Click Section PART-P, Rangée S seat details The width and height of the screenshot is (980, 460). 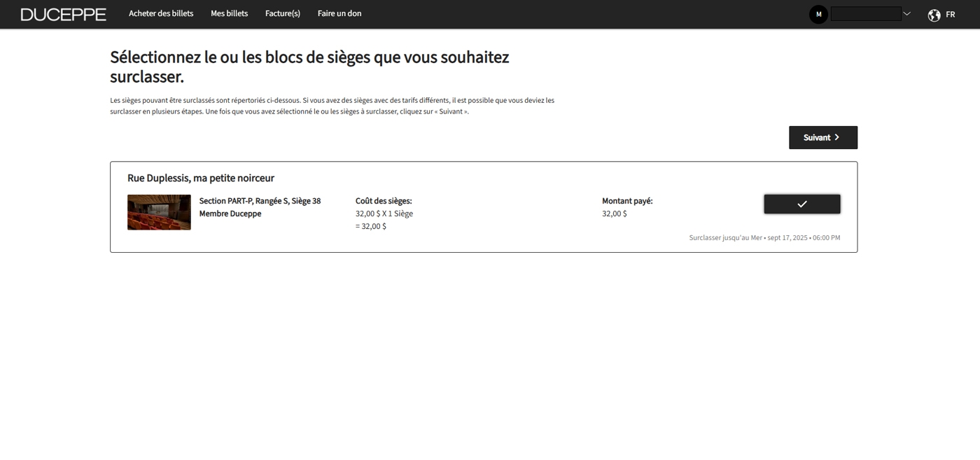260,201
